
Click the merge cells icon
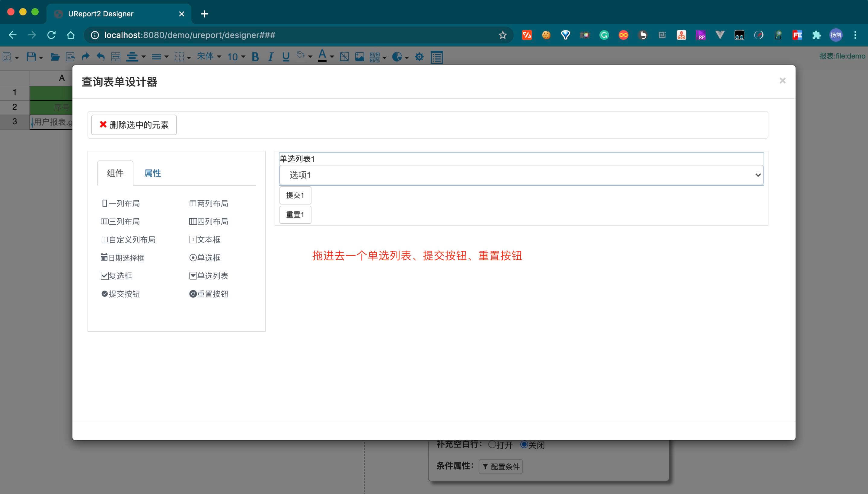tap(116, 57)
